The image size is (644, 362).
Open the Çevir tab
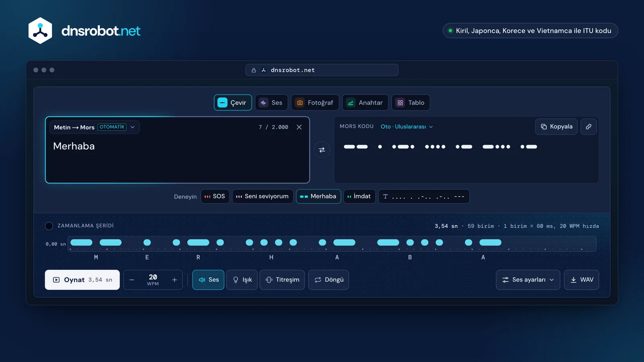pos(233,103)
